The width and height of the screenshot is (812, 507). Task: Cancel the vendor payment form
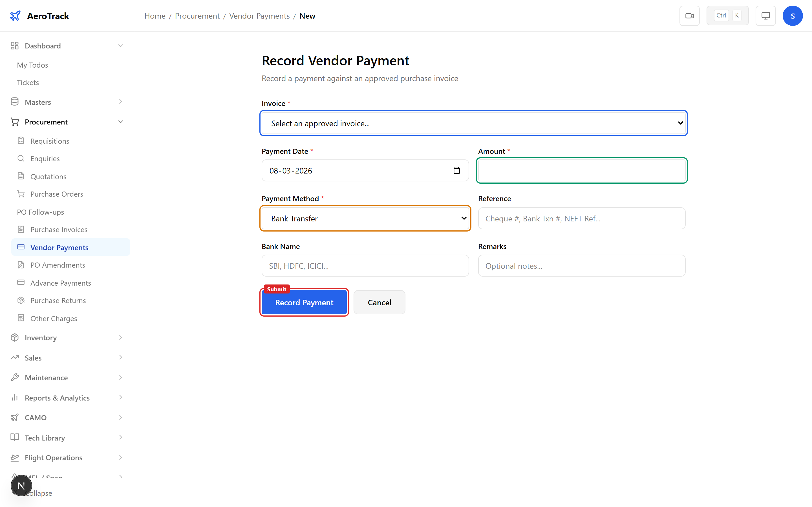(x=379, y=302)
